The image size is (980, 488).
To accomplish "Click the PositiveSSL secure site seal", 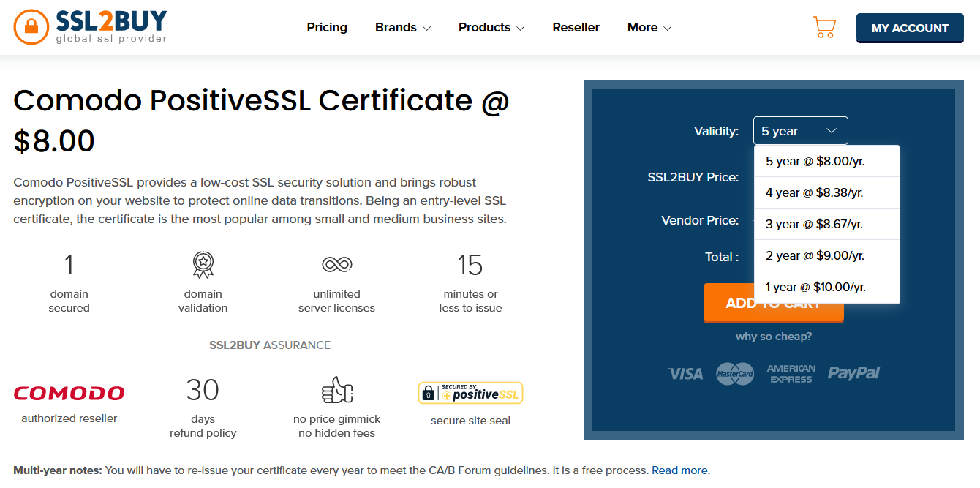I will (470, 394).
